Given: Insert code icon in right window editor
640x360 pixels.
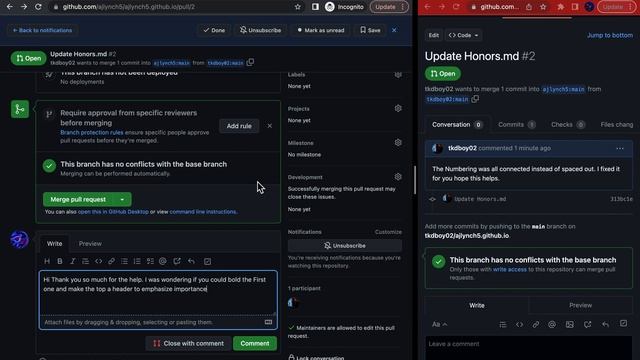Looking at the screenshot, I should pyautogui.click(x=519, y=324).
